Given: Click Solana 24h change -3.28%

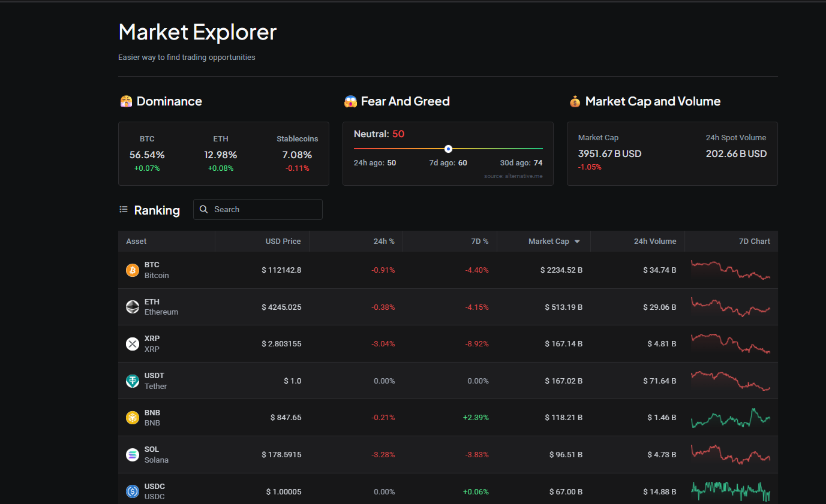Looking at the screenshot, I should tap(383, 455).
